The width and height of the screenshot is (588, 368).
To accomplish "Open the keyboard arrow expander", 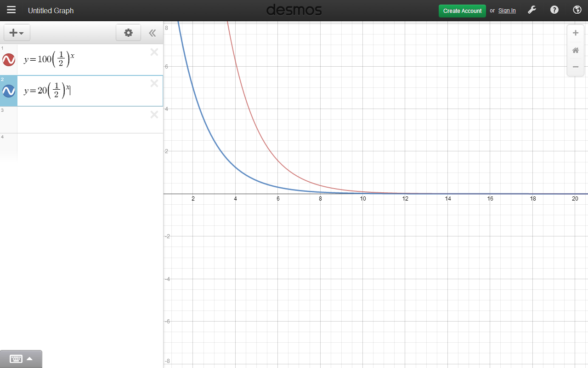I will click(x=30, y=359).
